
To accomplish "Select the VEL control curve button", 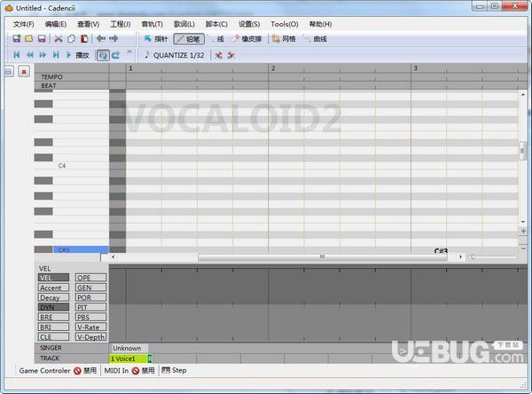I will click(53, 278).
